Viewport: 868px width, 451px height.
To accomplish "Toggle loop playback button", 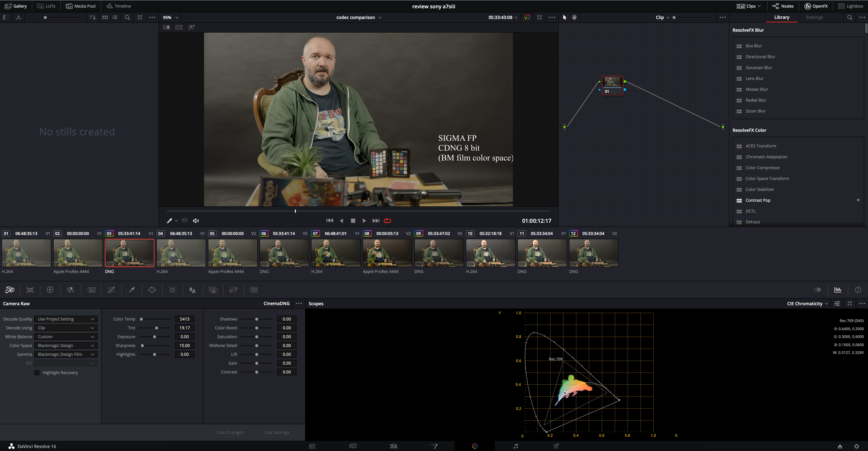I will (x=387, y=220).
